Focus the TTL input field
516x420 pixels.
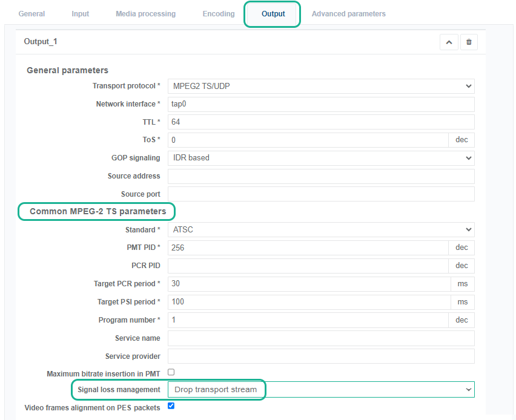tap(320, 122)
